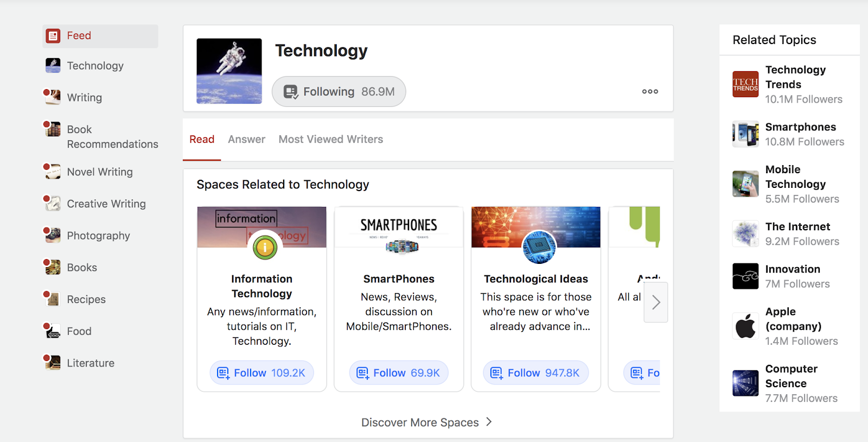Follow the Technological Ideas space
Viewport: 868px width, 442px height.
click(x=535, y=372)
